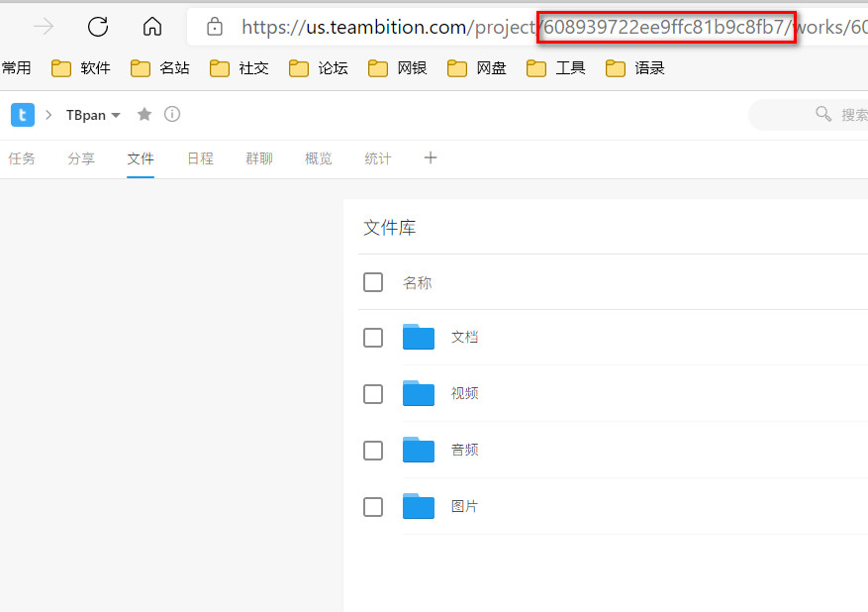The width and height of the screenshot is (868, 612).
Task: Click the lock site info icon
Action: coord(215,26)
